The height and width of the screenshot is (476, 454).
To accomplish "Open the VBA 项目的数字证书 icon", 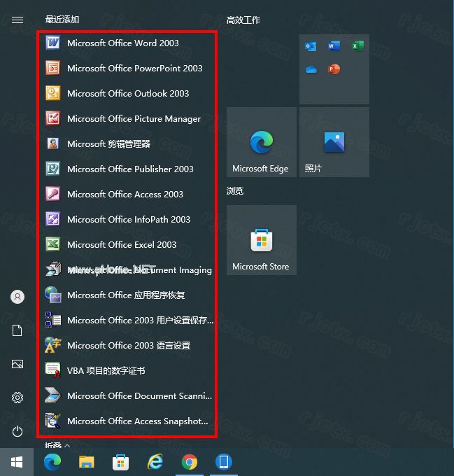I will [53, 370].
